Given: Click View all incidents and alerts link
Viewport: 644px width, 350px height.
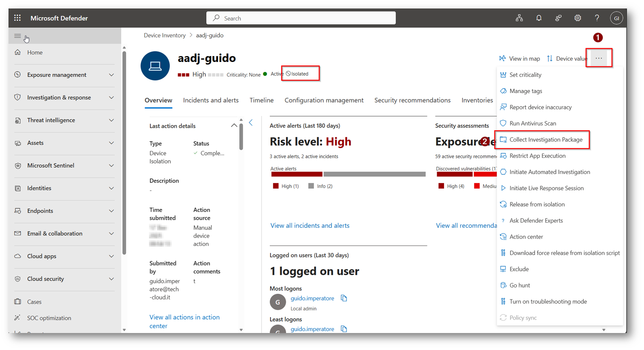Looking at the screenshot, I should 310,225.
